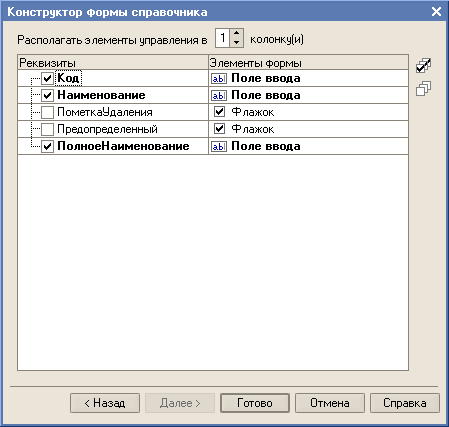Increase the column count with up arrow
The height and width of the screenshot is (427, 449).
[x=236, y=34]
